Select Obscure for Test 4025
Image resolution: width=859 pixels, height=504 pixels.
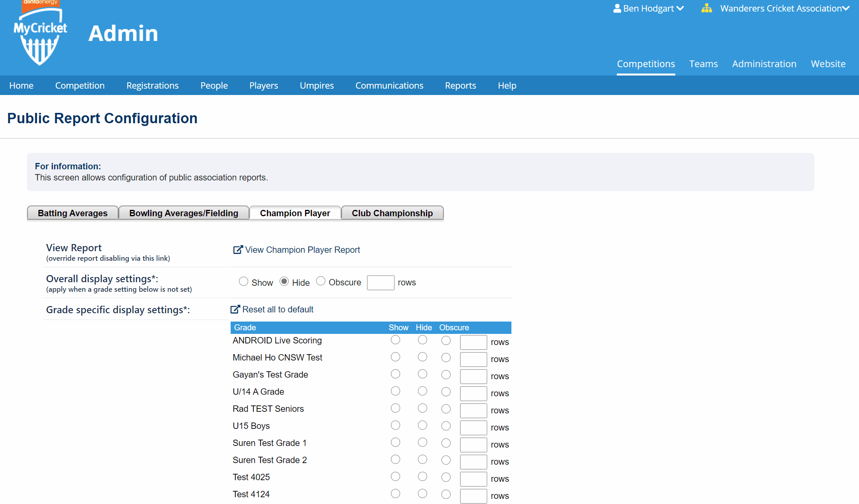point(446,477)
